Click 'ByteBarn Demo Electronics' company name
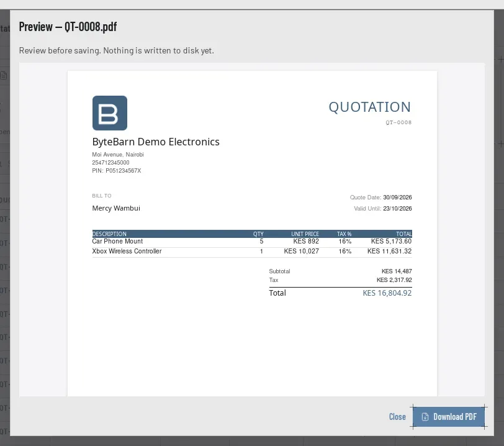Viewport: 504px width, 446px height. (x=156, y=142)
